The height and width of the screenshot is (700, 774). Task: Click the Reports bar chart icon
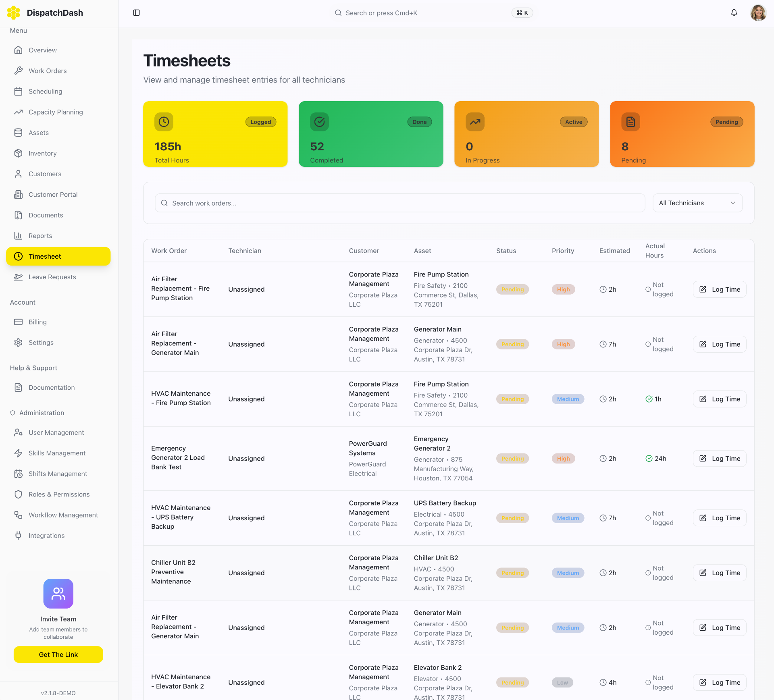click(18, 236)
